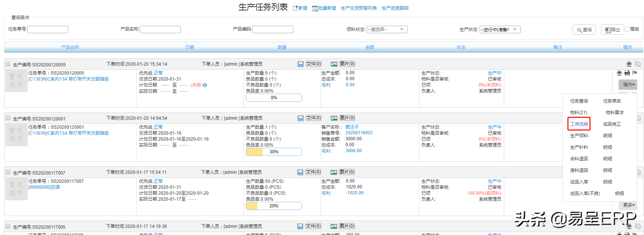644x235 pixels.
Task: Choose 成品完工 in the operations menu
Action: click(x=612, y=124)
